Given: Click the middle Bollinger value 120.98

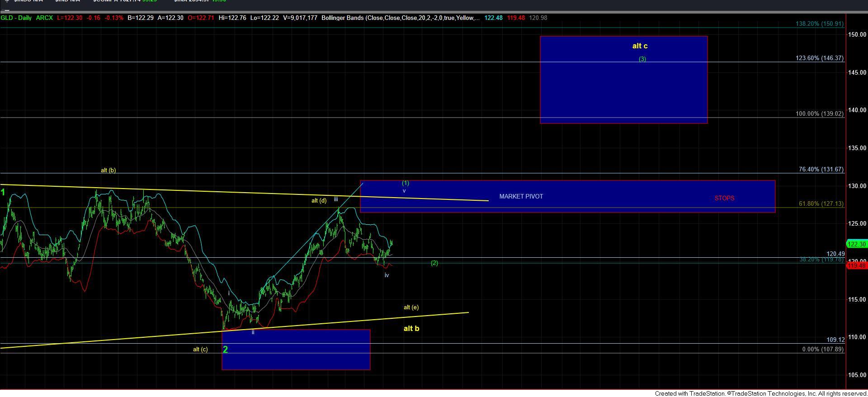Looking at the screenshot, I should (x=538, y=18).
